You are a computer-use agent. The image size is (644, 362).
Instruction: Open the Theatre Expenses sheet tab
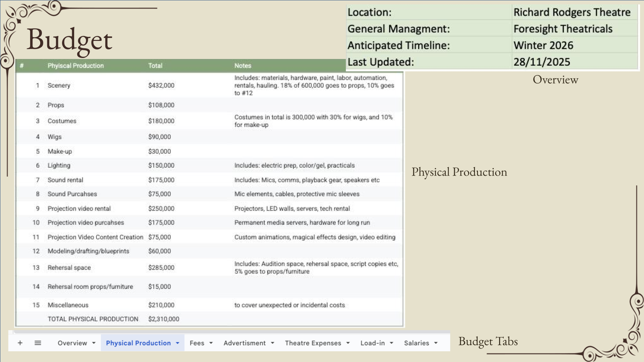[313, 343]
